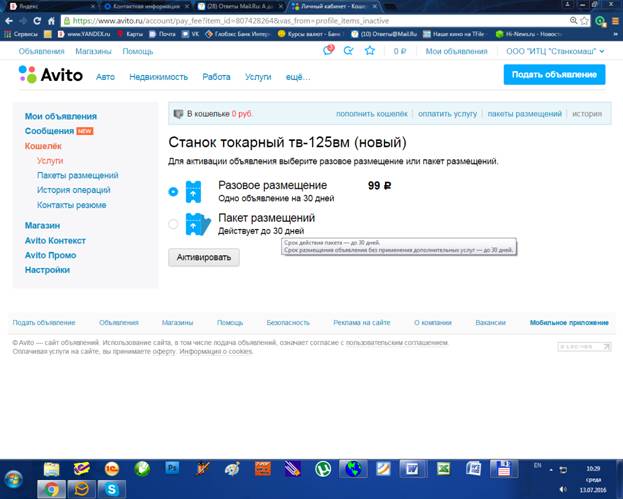Open Avito messages notification icon
623x499 pixels.
(x=328, y=50)
